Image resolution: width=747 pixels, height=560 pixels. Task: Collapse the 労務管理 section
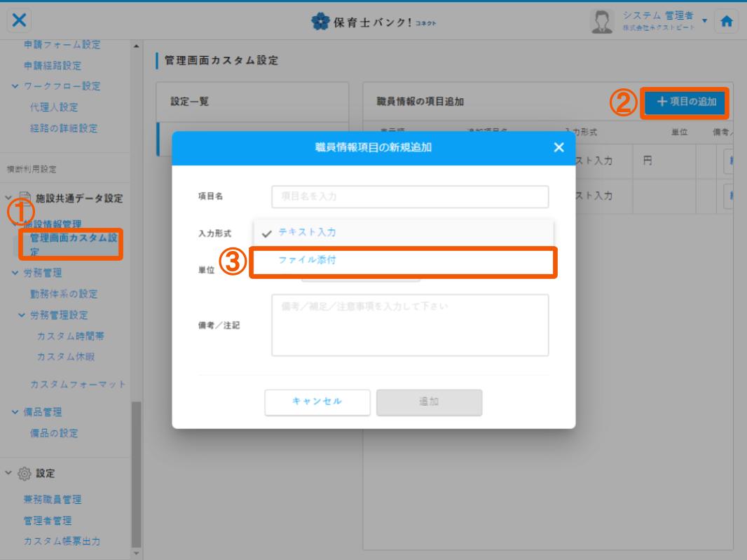coord(15,273)
